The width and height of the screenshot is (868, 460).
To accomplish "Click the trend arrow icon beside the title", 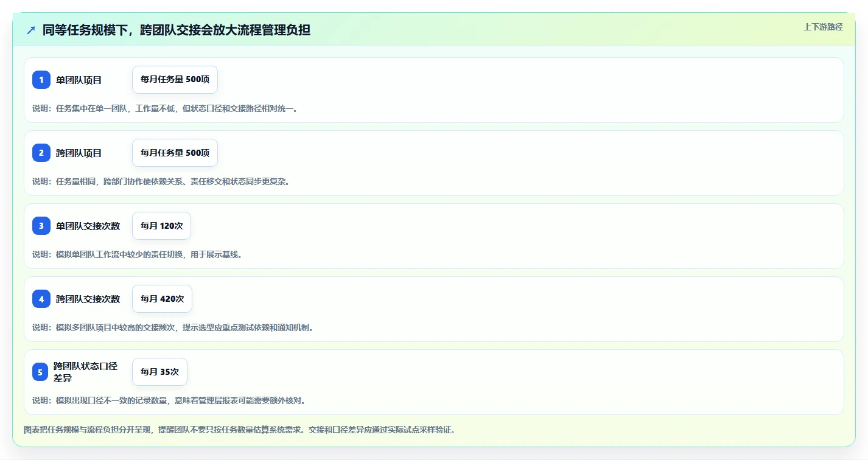I will tap(31, 30).
